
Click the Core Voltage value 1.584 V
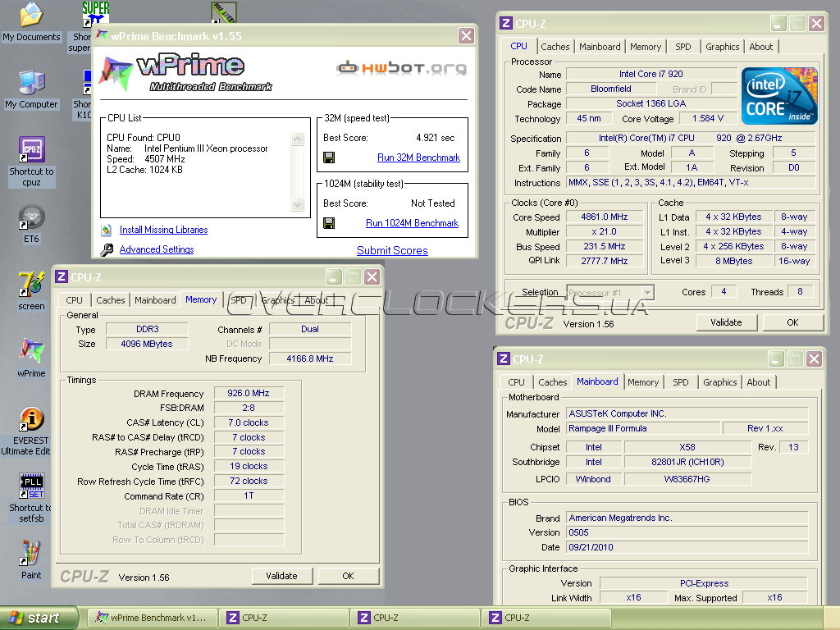708,118
